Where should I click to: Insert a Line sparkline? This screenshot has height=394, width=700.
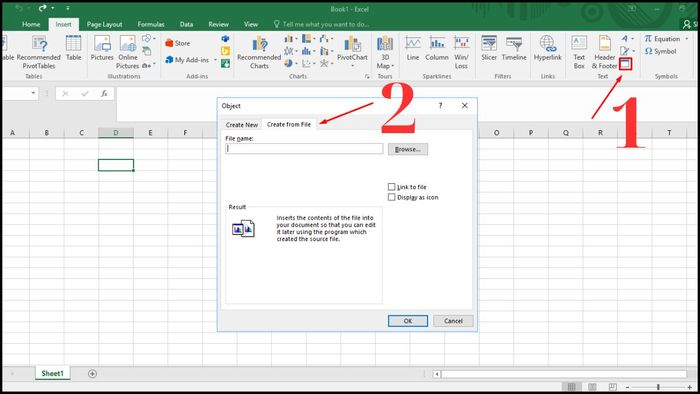pos(413,48)
